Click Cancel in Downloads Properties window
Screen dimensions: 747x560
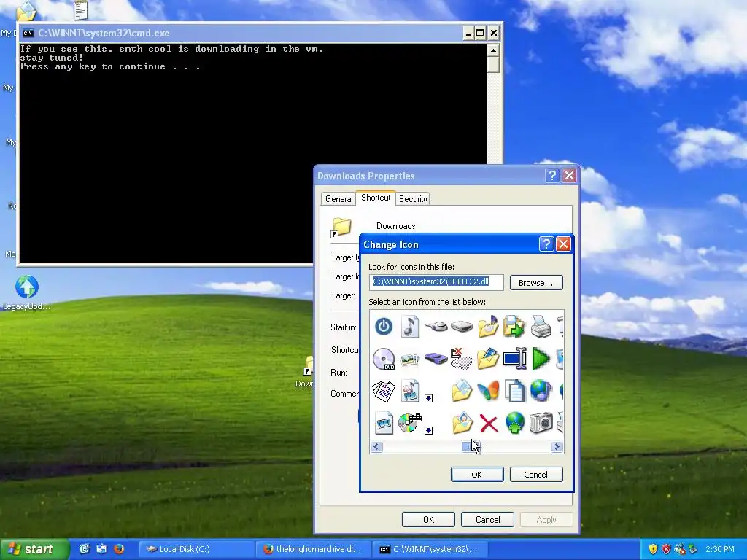tap(487, 519)
